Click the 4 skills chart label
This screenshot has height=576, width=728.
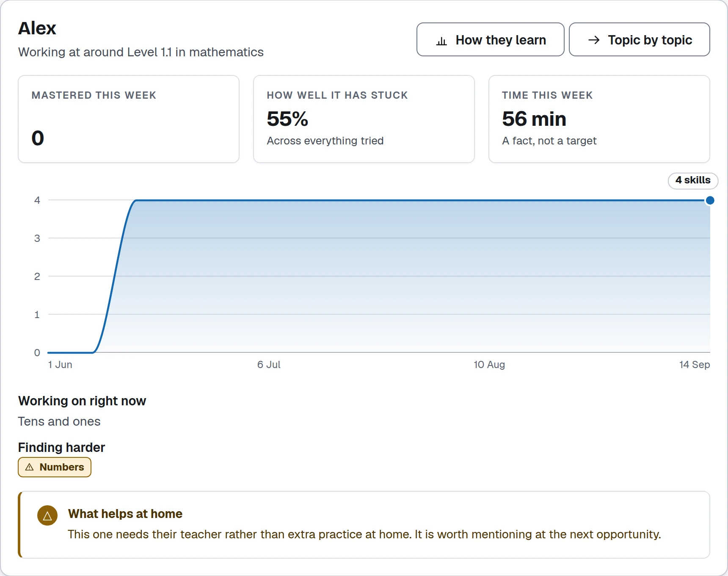pos(693,180)
